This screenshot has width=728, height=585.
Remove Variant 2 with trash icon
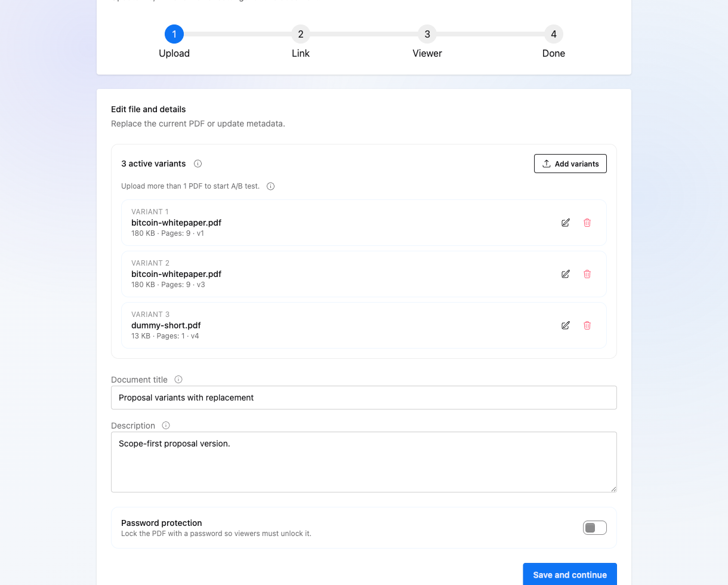(x=587, y=274)
